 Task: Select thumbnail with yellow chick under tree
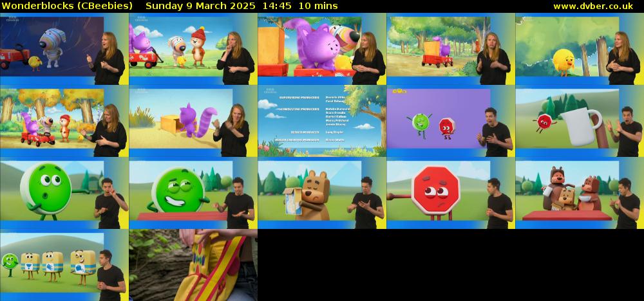[x=580, y=49]
